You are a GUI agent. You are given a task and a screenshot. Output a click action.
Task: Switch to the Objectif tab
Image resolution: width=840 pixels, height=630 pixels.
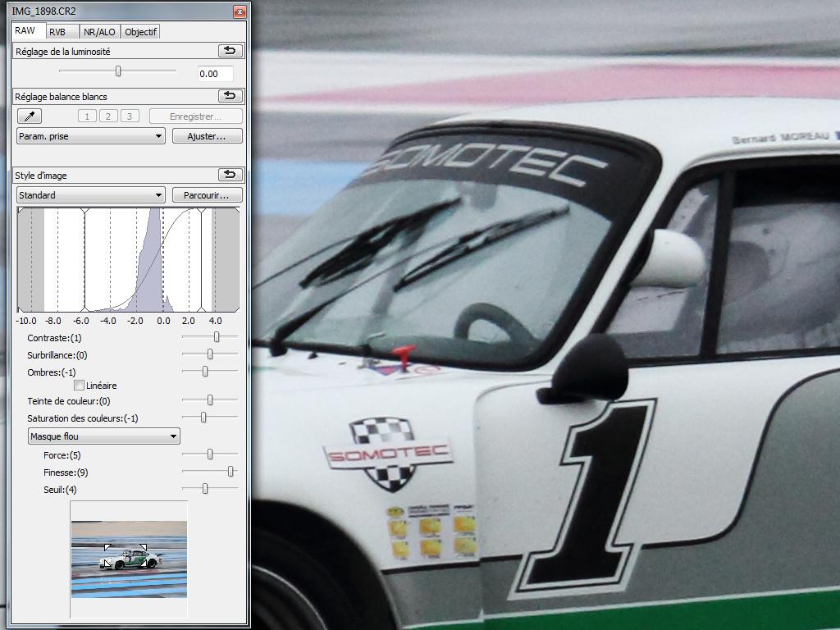pyautogui.click(x=140, y=32)
